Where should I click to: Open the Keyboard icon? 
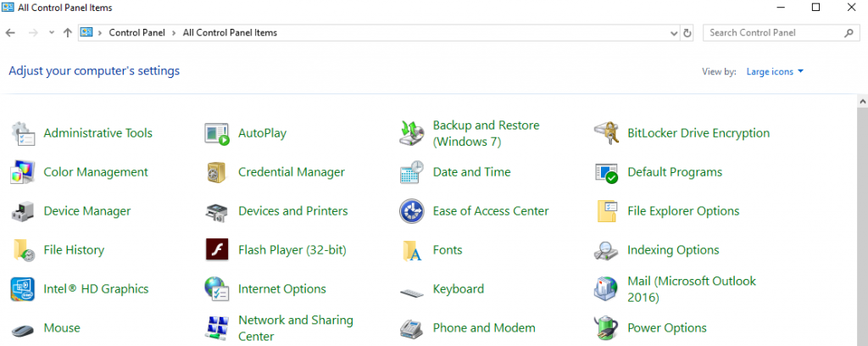(411, 292)
